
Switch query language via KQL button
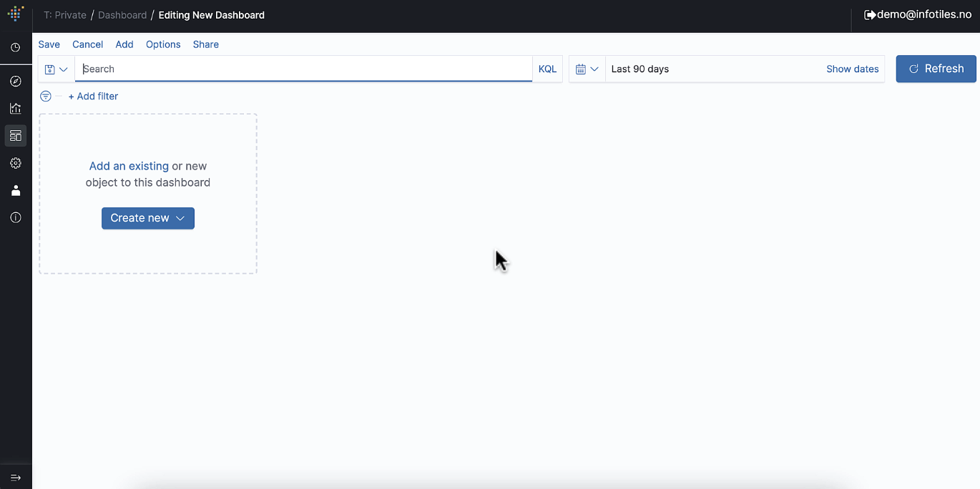(547, 69)
